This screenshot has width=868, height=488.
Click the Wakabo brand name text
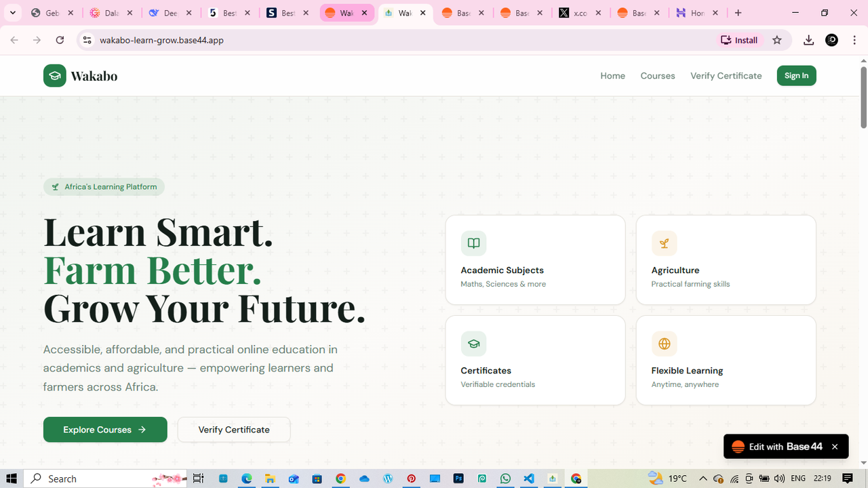coord(94,76)
